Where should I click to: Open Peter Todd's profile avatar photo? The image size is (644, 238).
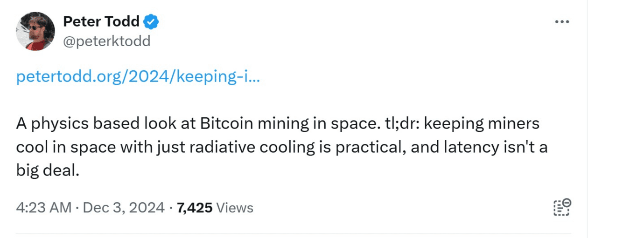click(35, 31)
